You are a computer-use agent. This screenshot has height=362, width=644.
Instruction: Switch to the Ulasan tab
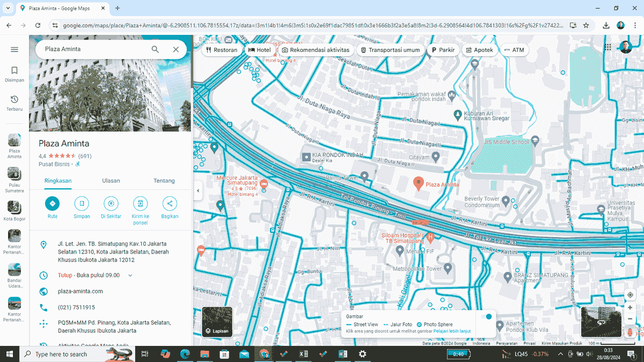[111, 181]
